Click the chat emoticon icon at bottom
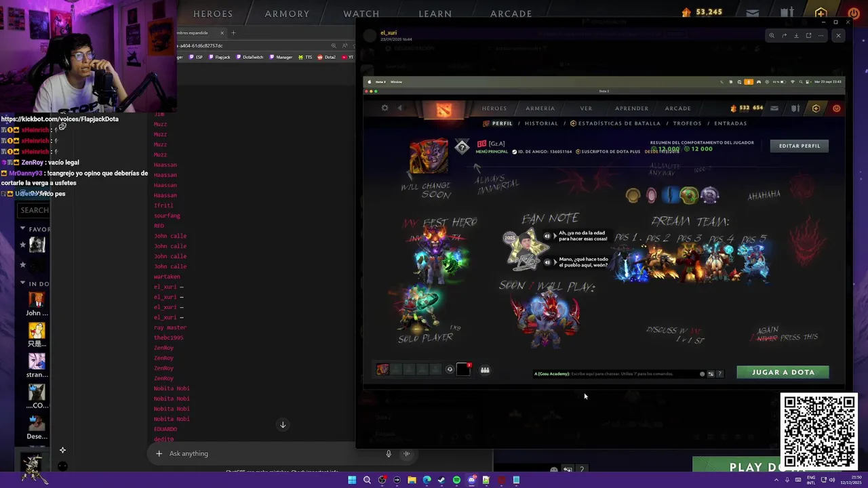This screenshot has width=868, height=488. tap(554, 469)
